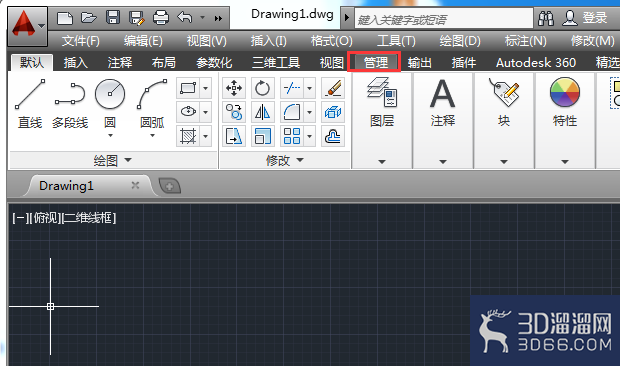Select the Stretch tool icon
This screenshot has width=620, height=366.
pyautogui.click(x=234, y=136)
